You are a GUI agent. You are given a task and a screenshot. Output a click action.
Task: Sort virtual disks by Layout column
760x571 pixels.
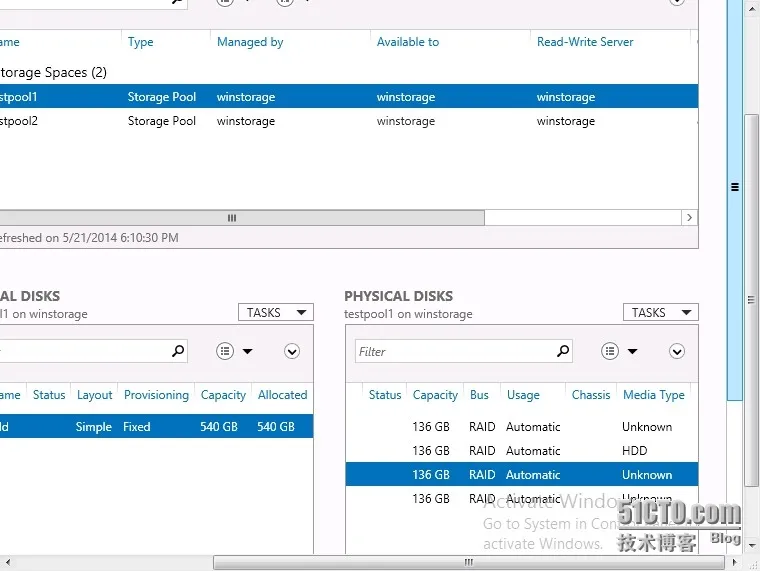coord(95,395)
